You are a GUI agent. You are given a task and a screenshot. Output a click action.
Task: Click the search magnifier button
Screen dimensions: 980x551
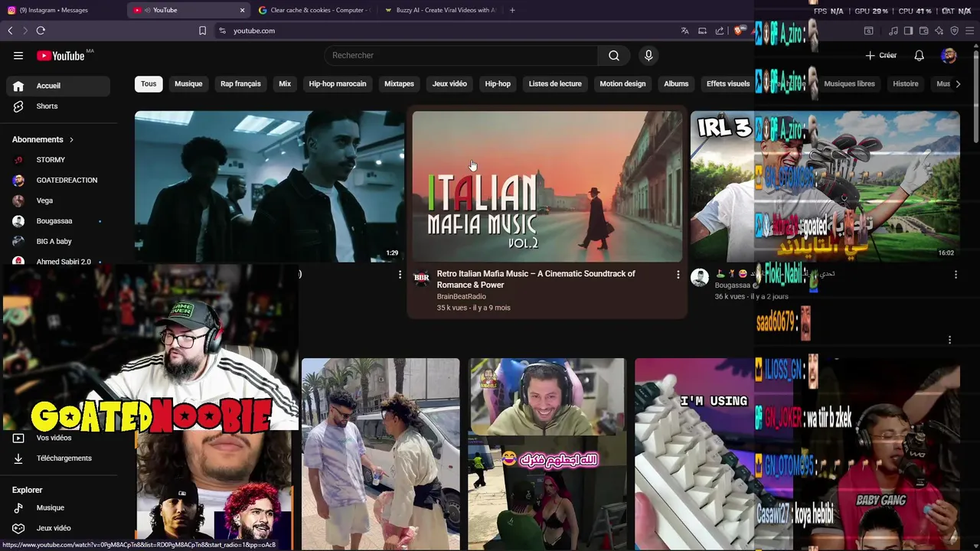(614, 55)
